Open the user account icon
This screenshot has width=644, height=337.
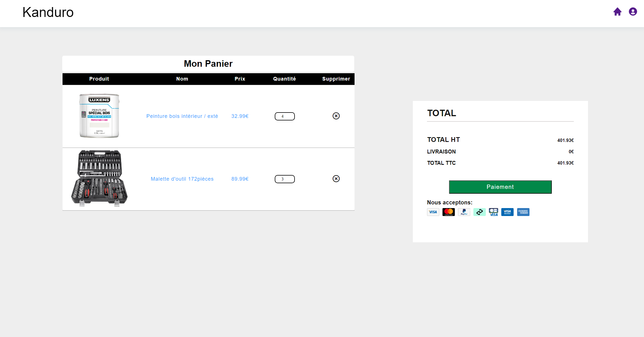point(633,12)
